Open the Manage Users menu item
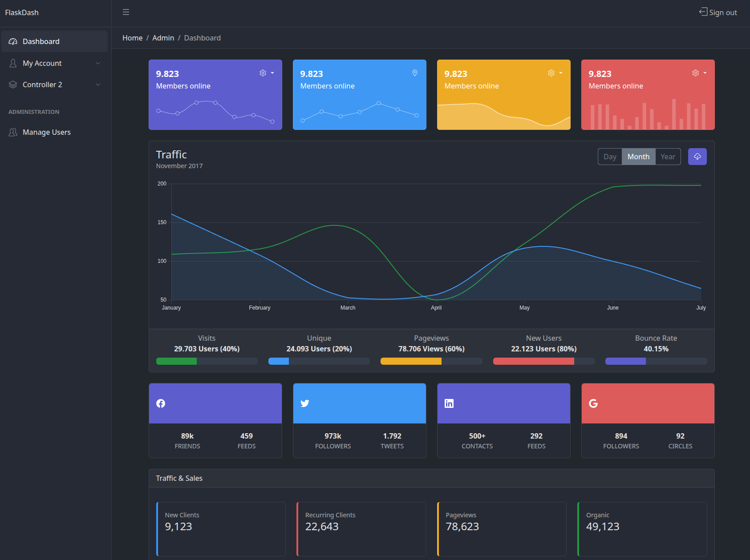Screen dimensions: 750x560 (x=54, y=132)
